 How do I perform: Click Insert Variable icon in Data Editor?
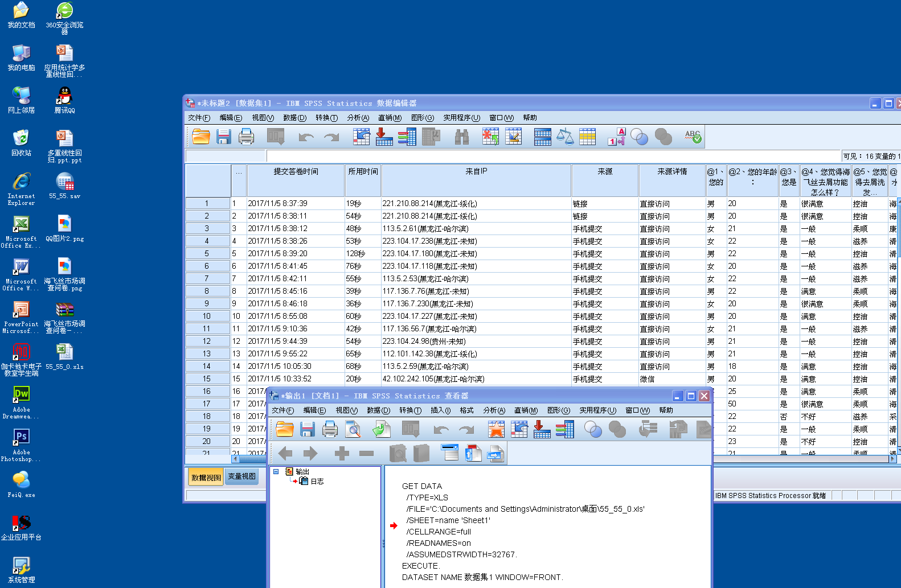click(x=513, y=137)
